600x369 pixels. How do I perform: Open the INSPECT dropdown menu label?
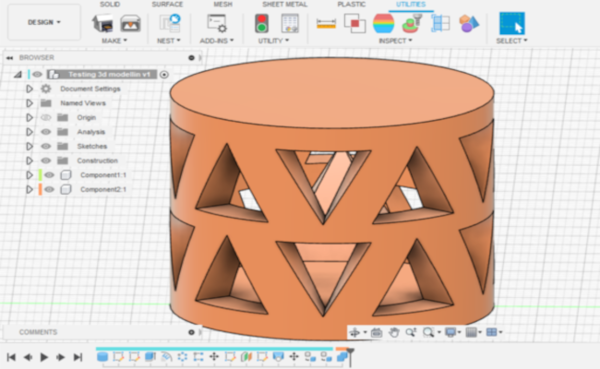[395, 41]
